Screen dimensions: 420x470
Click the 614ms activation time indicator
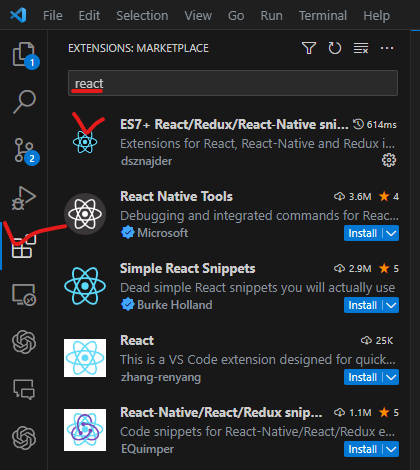coord(375,125)
